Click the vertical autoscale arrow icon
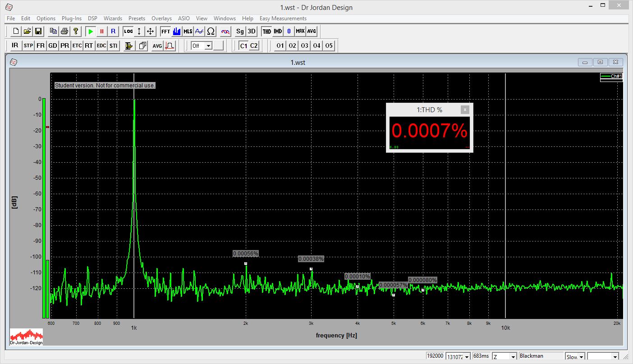This screenshot has width=633, height=364. tap(139, 31)
